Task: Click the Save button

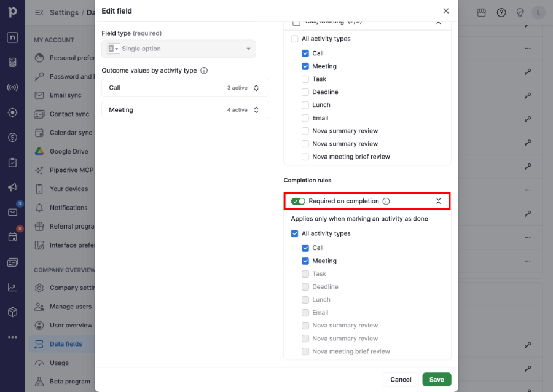Action: 437,380
